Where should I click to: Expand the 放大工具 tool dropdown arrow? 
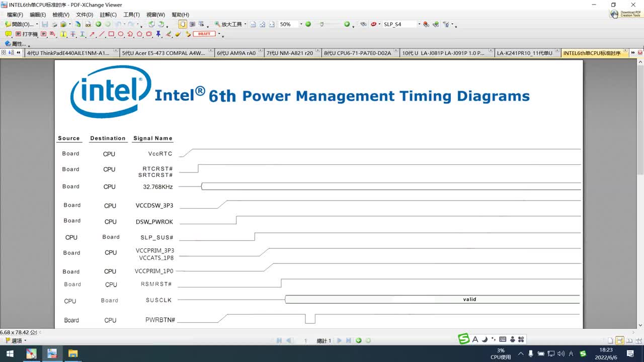[x=246, y=24]
